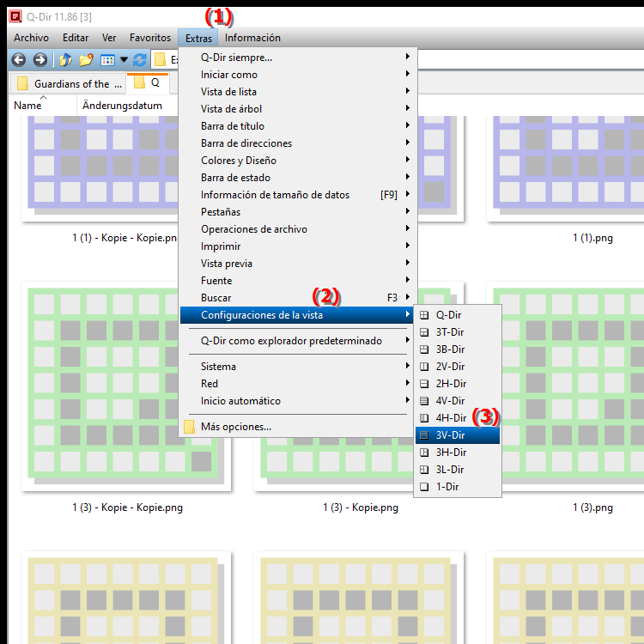This screenshot has width=644, height=644.
Task: Select the 1-Dir single pane icon
Action: [x=424, y=487]
